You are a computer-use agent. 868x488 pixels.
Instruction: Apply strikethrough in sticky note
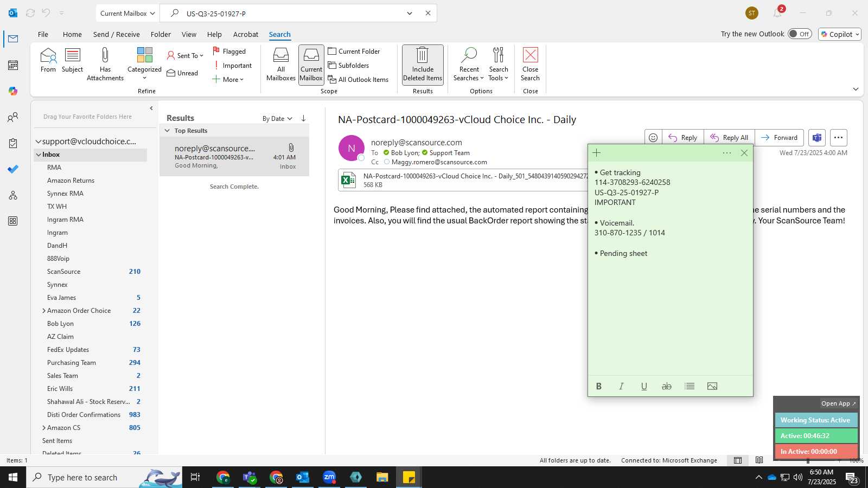click(667, 386)
